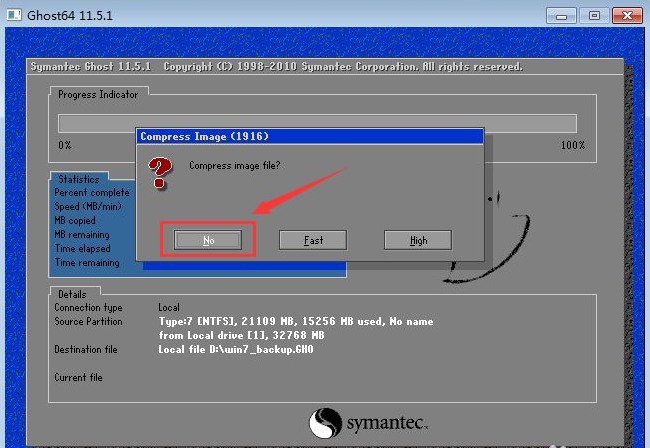Click the 'MB copied' statistic label
This screenshot has height=448, width=650.
tap(75, 220)
